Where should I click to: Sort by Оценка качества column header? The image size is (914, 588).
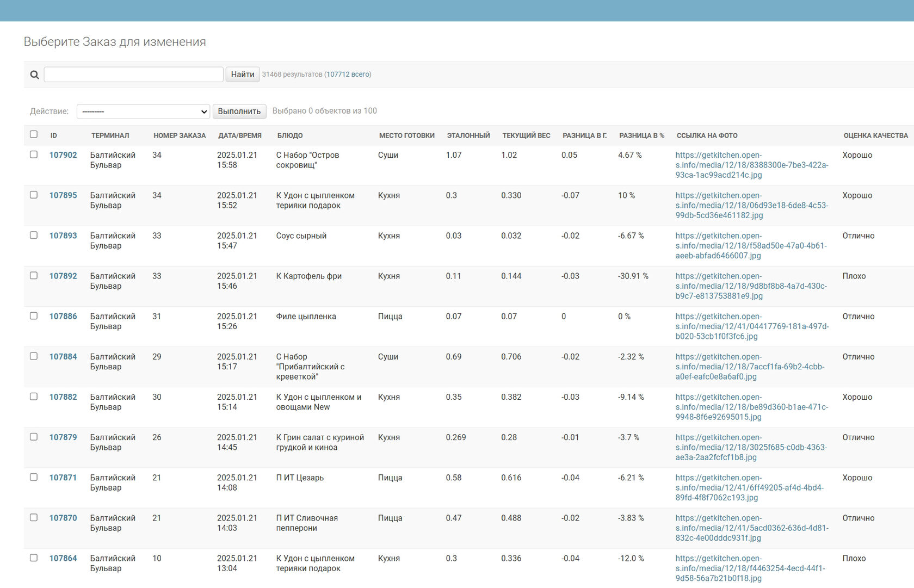click(x=876, y=135)
